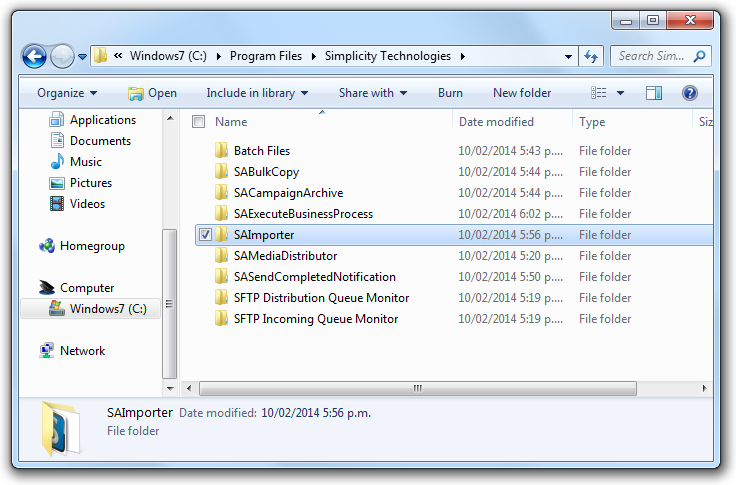
Task: Click the Program Files breadcrumb segment
Action: coord(266,56)
